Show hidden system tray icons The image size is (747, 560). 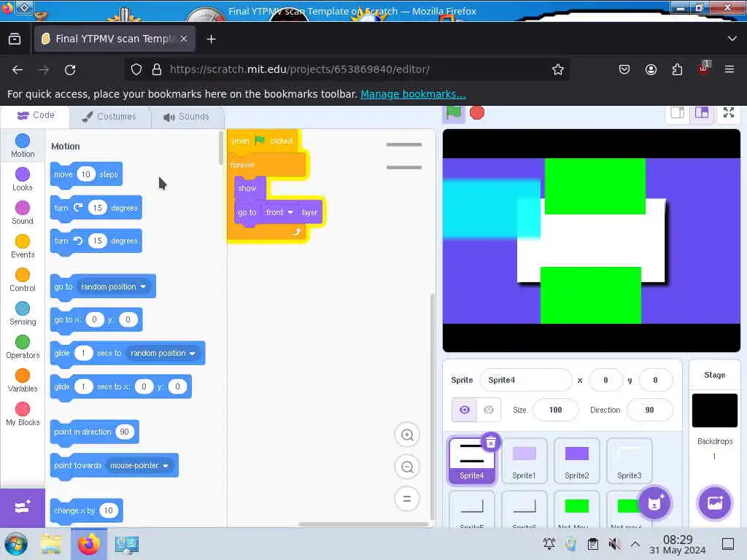(x=635, y=544)
